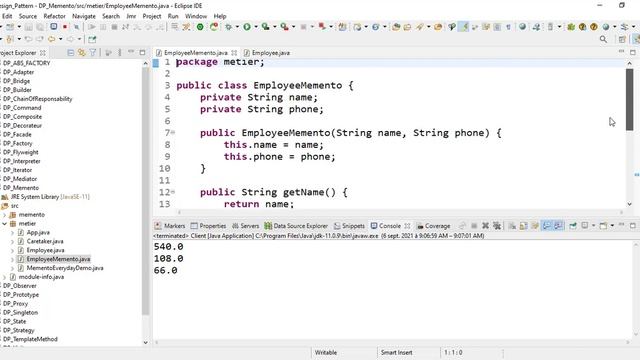Expand App.java node in Project Explorer
640x360 pixels.
pyautogui.click(x=12, y=233)
